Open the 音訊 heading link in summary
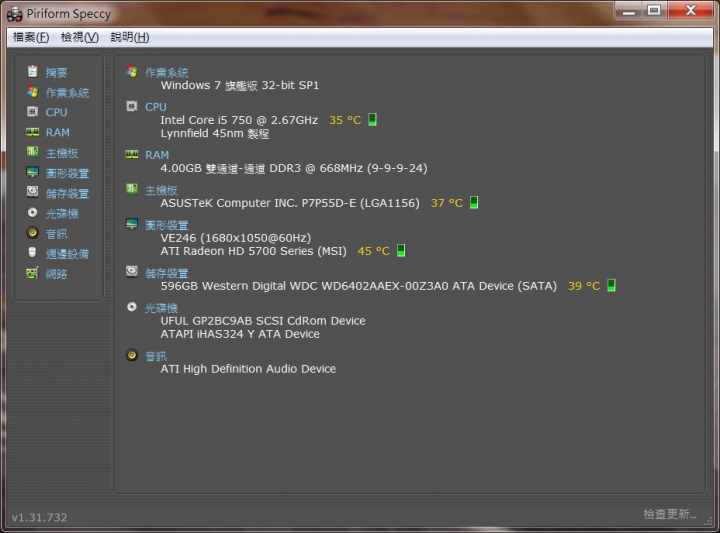 coord(156,356)
